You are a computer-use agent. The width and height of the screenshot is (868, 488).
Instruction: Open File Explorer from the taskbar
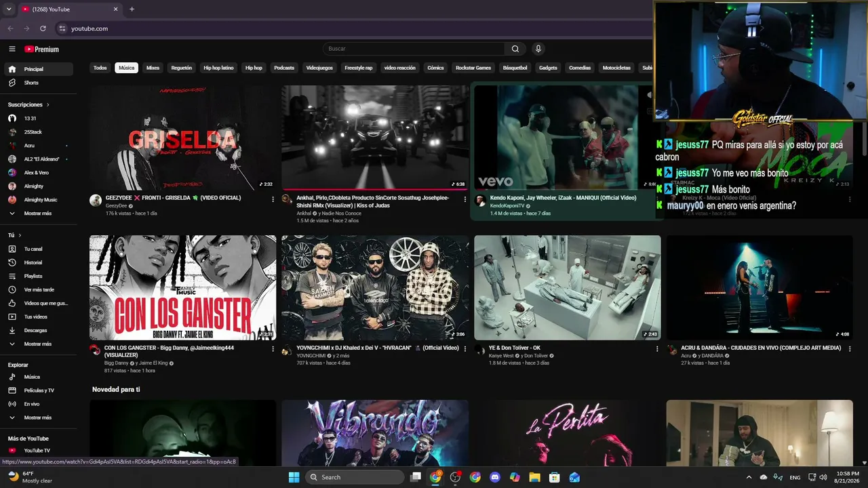coord(534,477)
